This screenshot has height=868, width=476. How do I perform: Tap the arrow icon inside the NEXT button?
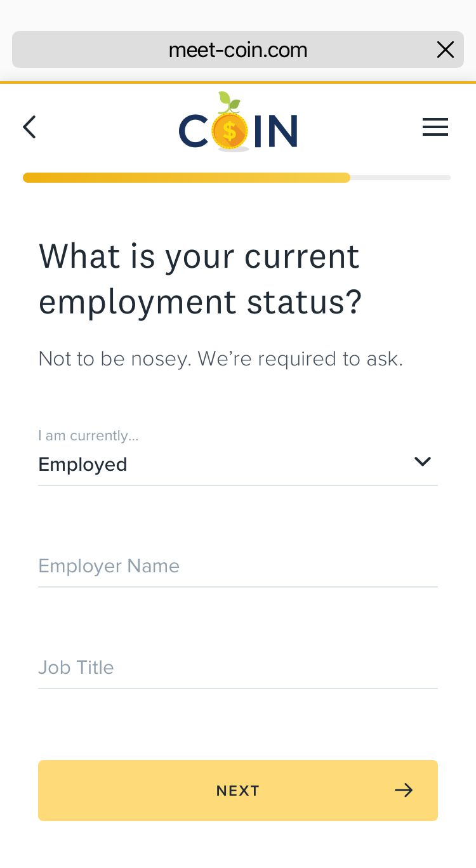pyautogui.click(x=404, y=791)
